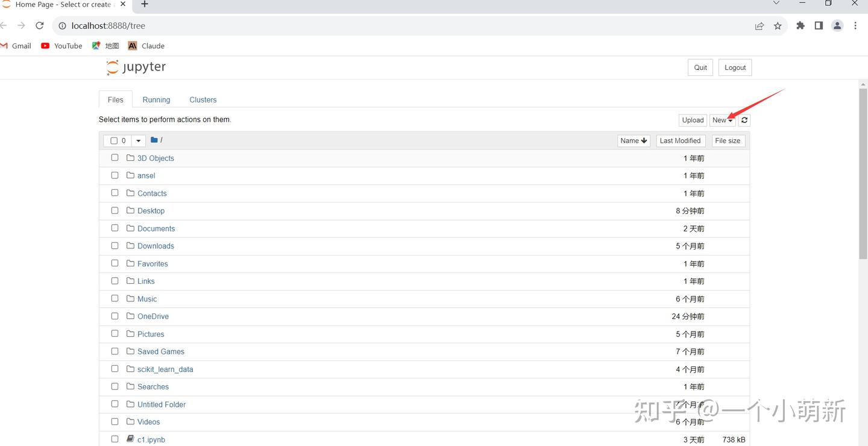Click the Claude bookmark icon
The width and height of the screenshot is (868, 446).
(x=132, y=45)
